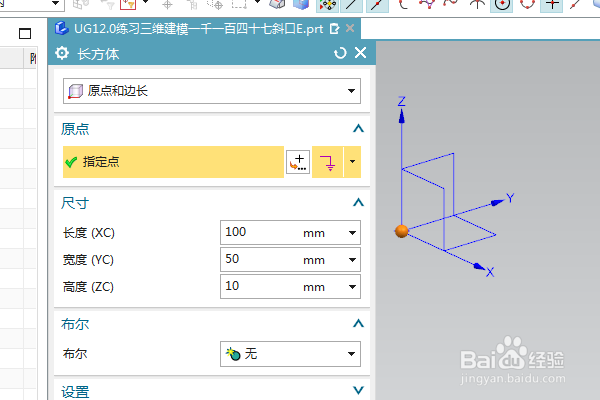
Task: Expand the 设置 section
Action: (358, 390)
